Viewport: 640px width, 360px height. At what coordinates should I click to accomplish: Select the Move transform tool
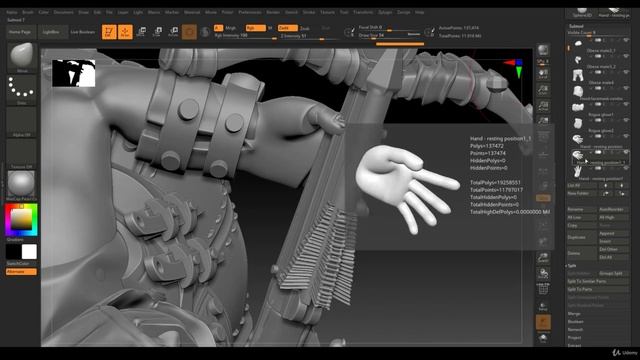pos(141,32)
